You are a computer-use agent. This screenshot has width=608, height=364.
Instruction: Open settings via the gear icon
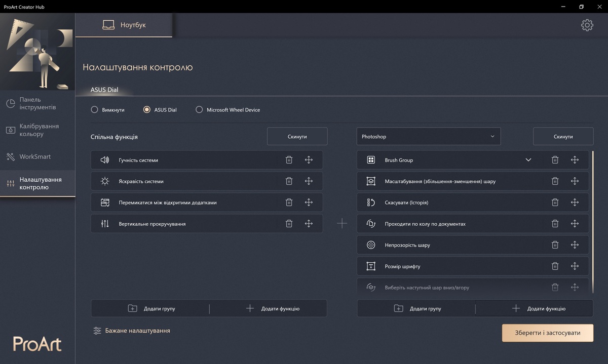click(x=587, y=25)
